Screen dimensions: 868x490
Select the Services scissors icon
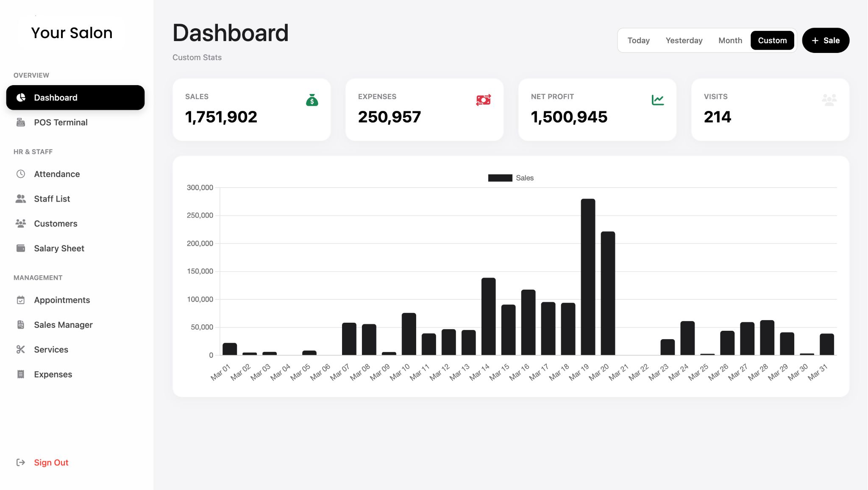tap(21, 349)
